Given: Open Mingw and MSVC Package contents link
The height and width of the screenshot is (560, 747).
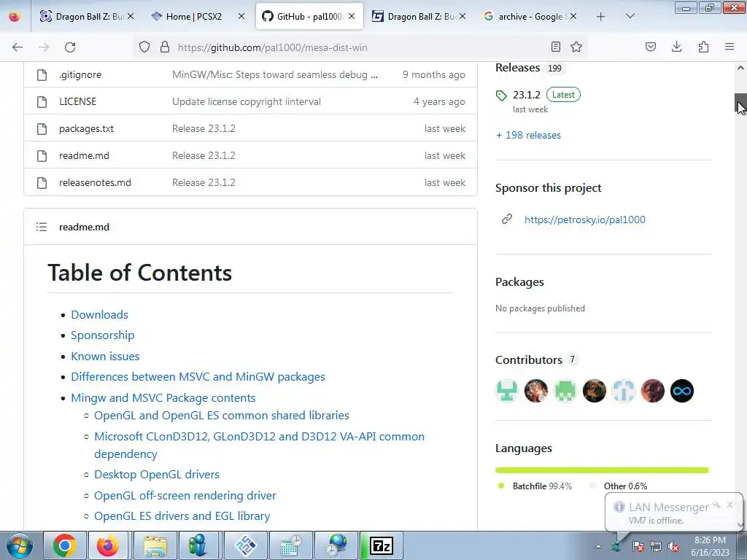Looking at the screenshot, I should pos(163,397).
